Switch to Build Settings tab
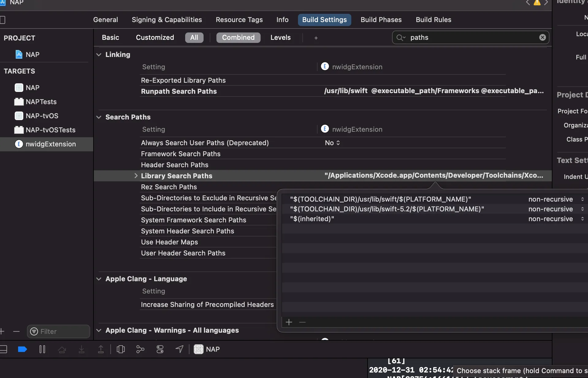Image resolution: width=588 pixels, height=378 pixels. tap(324, 20)
